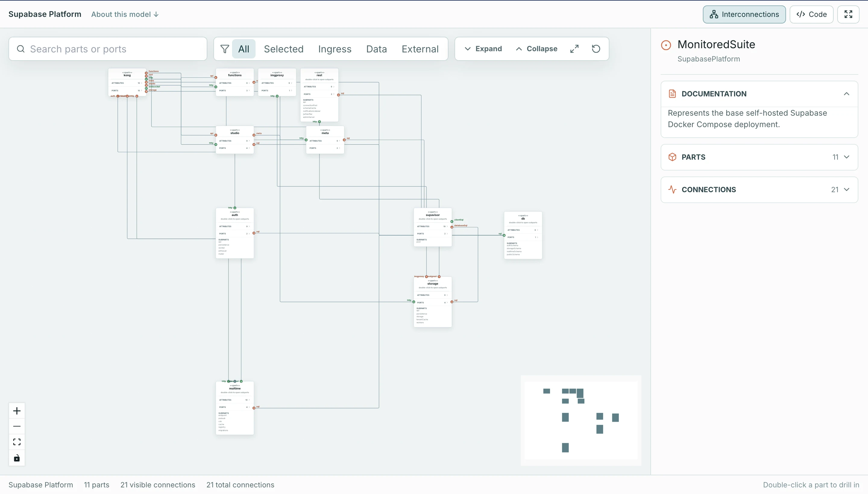Expand ATTRIBUTES row of realtime node
Viewport: 868px width, 494px height.
[234, 400]
